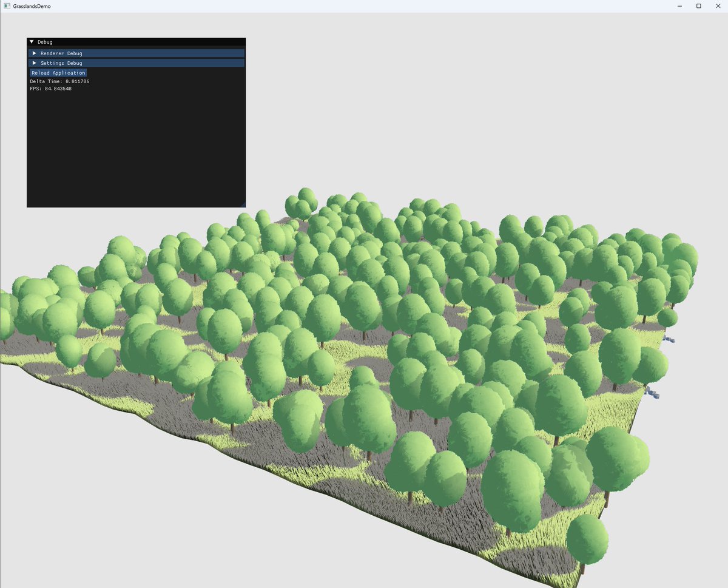Viewport: 728px width, 588px height.
Task: Click the Debug panel collapse triangle
Action: click(x=32, y=41)
